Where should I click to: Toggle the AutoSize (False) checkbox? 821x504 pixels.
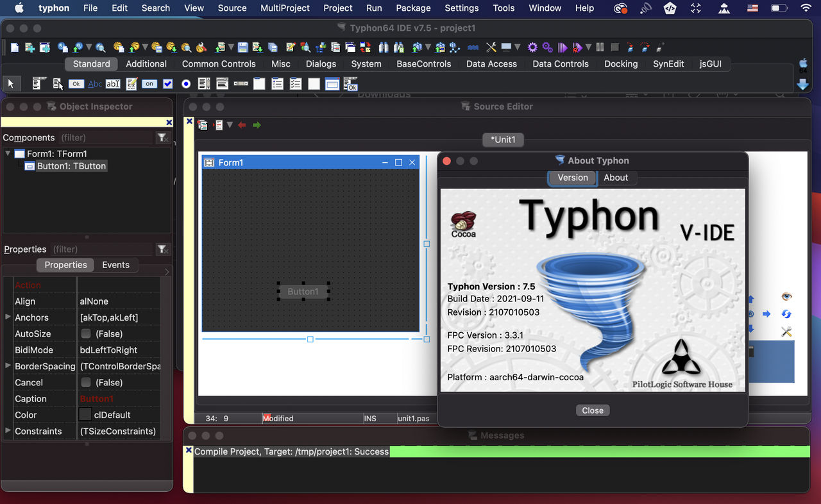86,333
